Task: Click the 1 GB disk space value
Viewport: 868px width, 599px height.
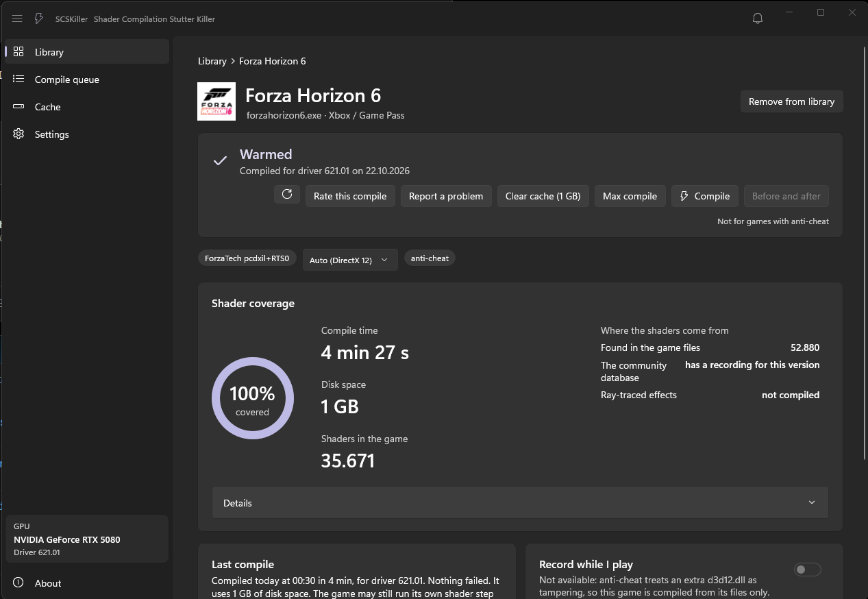Action: pyautogui.click(x=340, y=406)
